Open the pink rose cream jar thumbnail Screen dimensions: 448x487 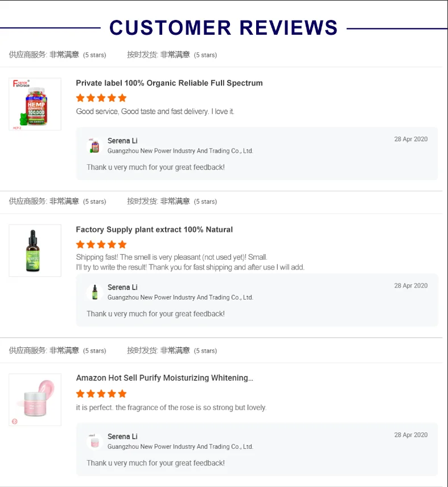(35, 399)
